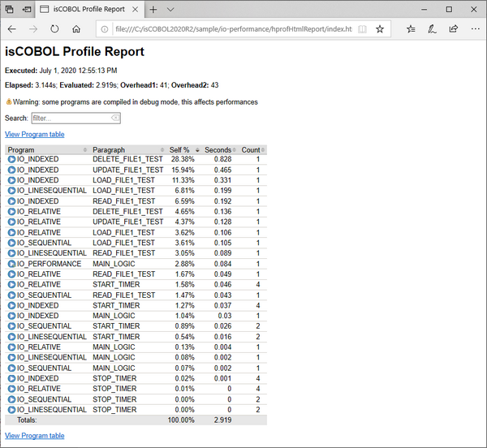Open the tab list chevron next to new tab

click(170, 9)
